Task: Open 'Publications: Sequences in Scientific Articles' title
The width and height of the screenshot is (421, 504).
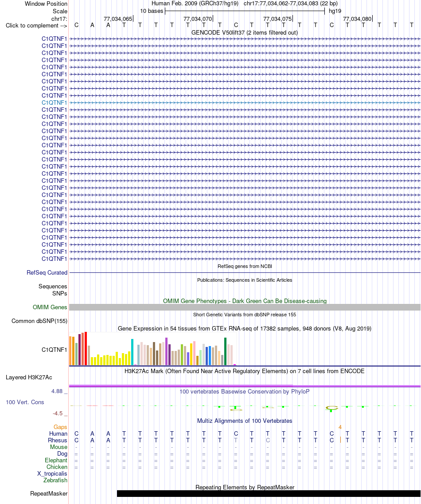Action: coord(245,280)
